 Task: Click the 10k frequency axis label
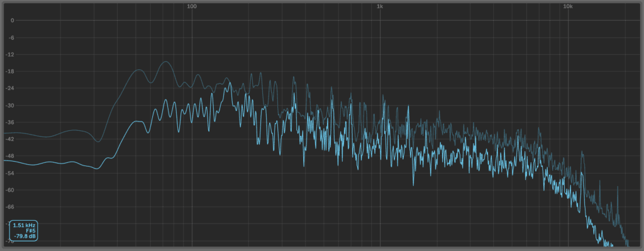click(x=568, y=6)
